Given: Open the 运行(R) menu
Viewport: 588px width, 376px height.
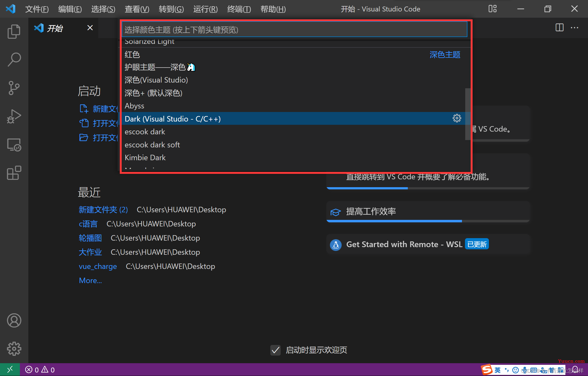Looking at the screenshot, I should point(206,9).
